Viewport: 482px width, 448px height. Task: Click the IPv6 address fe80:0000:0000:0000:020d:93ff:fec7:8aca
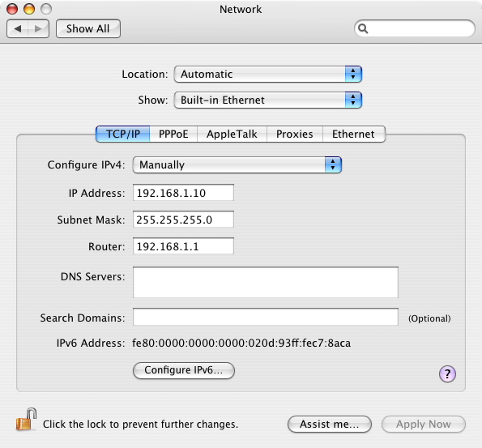(241, 343)
